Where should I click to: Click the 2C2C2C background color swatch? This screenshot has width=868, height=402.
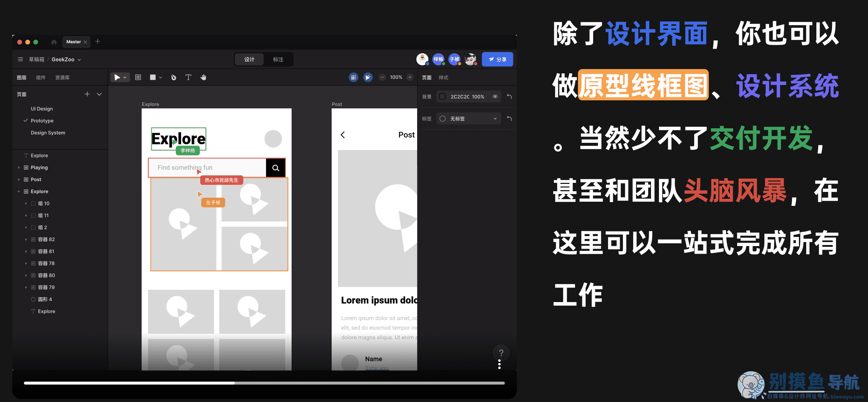point(442,97)
